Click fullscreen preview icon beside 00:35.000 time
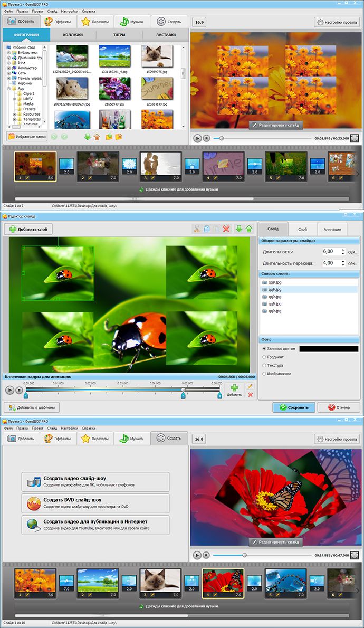Viewport: 364px width, 628px height. pyautogui.click(x=355, y=138)
